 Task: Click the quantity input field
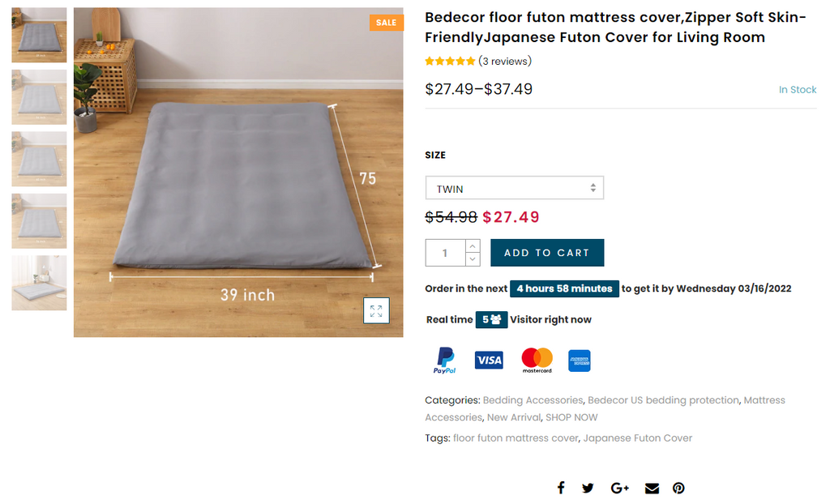tap(445, 253)
